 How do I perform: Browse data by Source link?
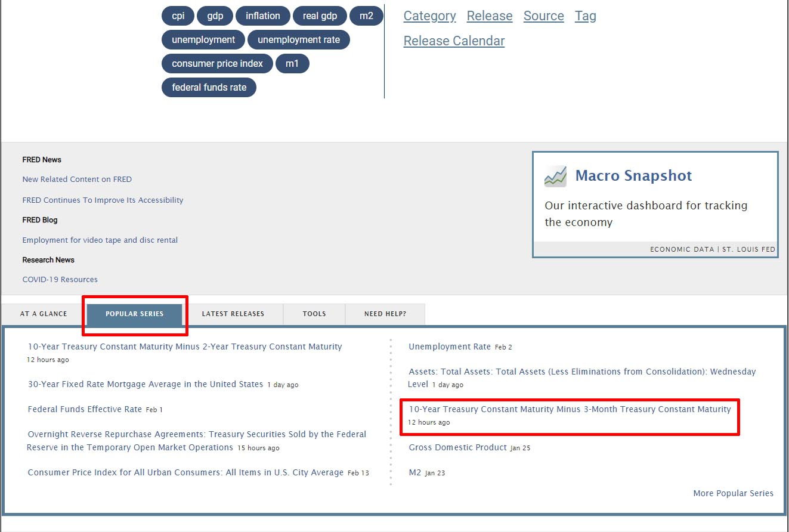point(544,16)
